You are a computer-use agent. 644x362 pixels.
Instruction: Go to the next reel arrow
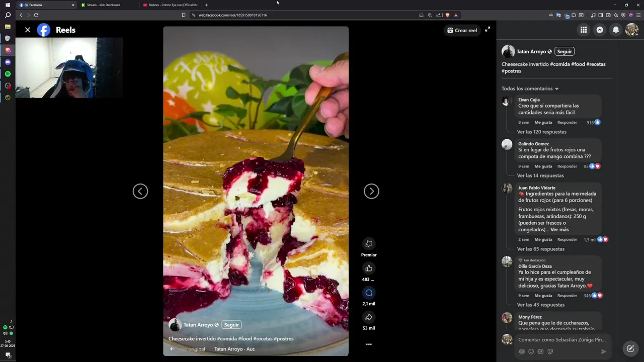[371, 191]
